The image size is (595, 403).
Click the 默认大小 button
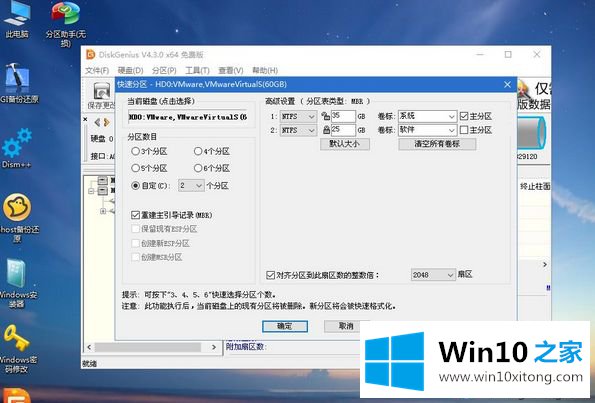345,144
